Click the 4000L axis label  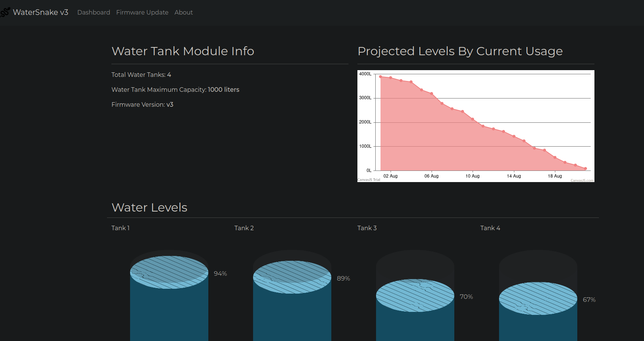click(365, 74)
